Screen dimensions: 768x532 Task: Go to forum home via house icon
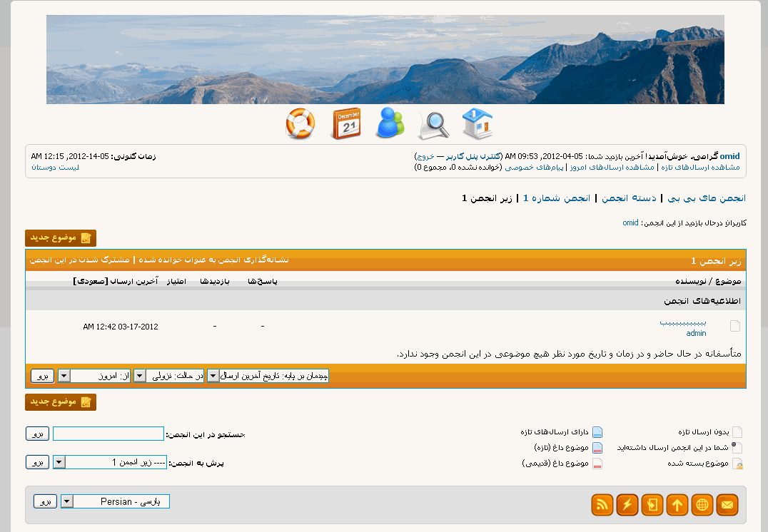[x=478, y=123]
